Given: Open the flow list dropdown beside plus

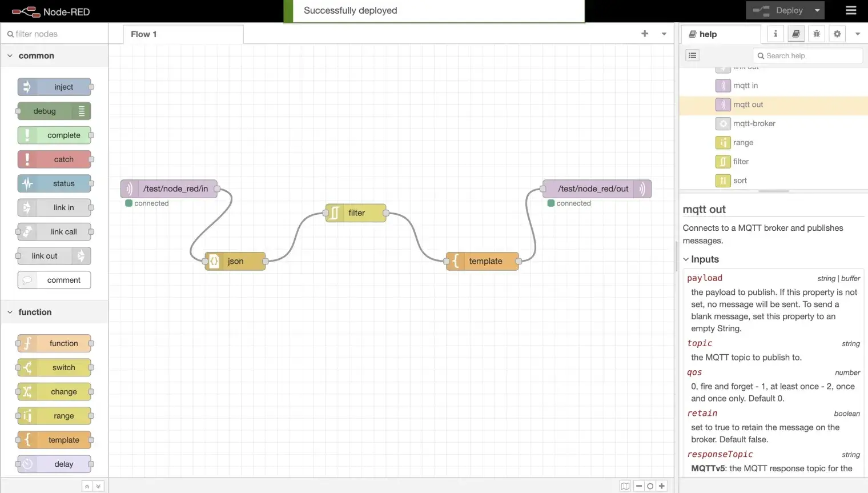Looking at the screenshot, I should pyautogui.click(x=664, y=34).
